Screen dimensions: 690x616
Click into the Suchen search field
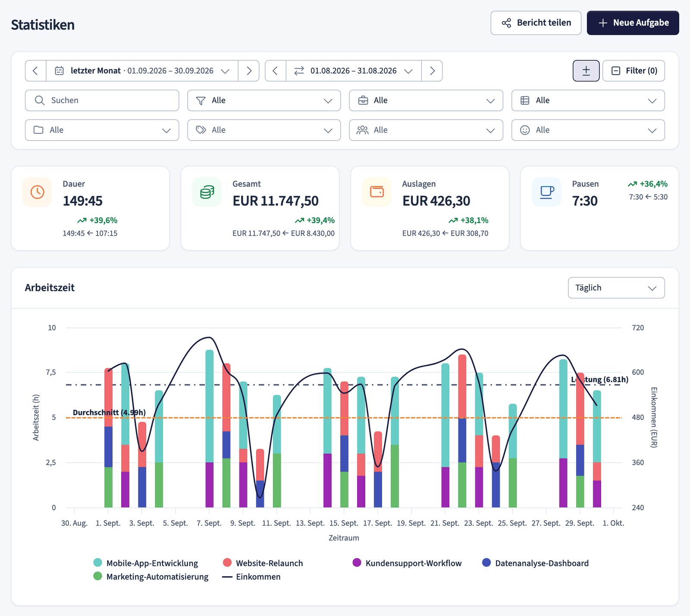102,101
